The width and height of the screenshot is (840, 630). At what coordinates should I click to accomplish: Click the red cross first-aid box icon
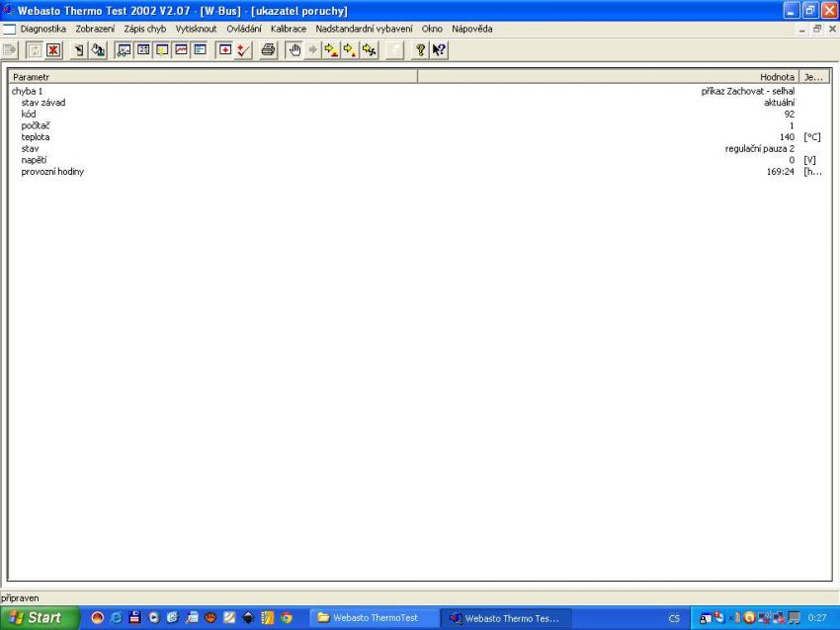(x=225, y=50)
